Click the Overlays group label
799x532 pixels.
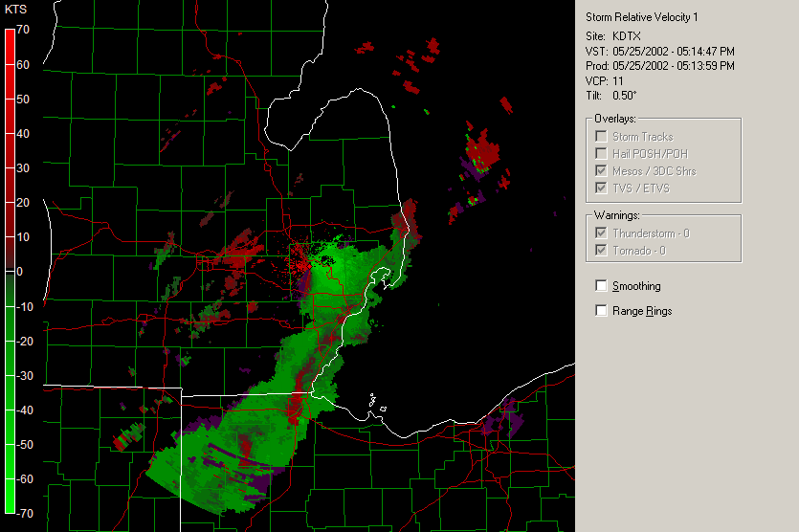coord(615,119)
